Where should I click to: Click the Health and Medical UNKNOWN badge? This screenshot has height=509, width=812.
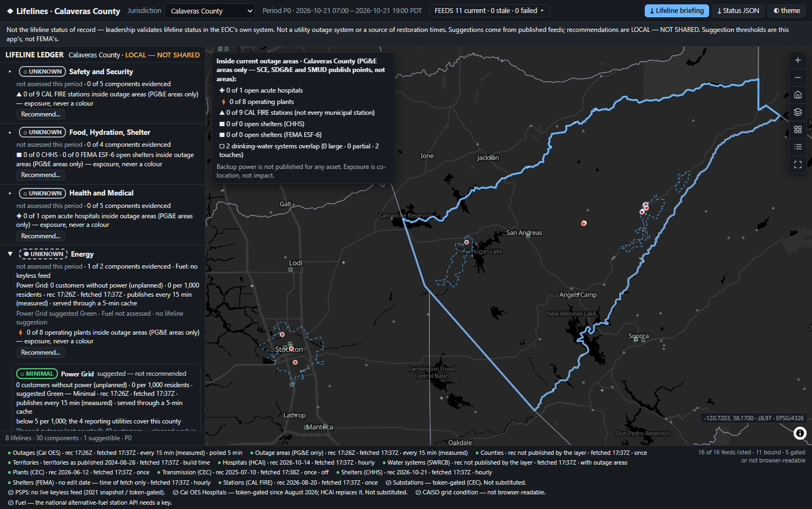tap(42, 193)
